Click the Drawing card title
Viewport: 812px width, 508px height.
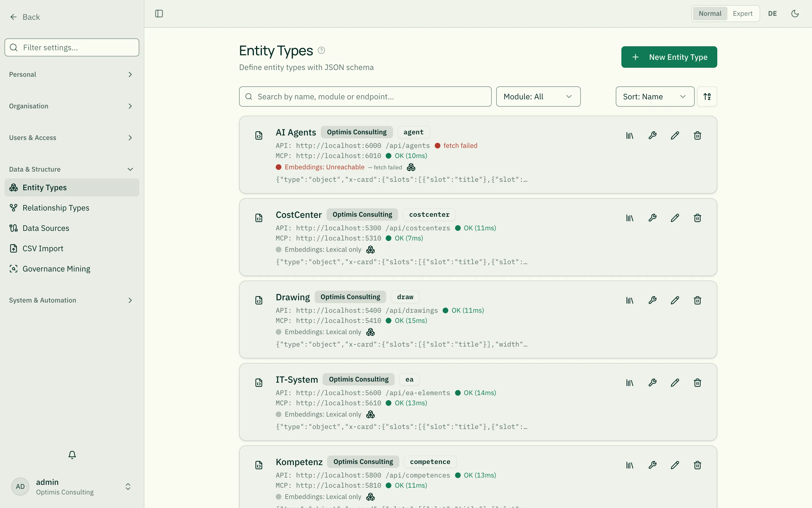coord(293,297)
